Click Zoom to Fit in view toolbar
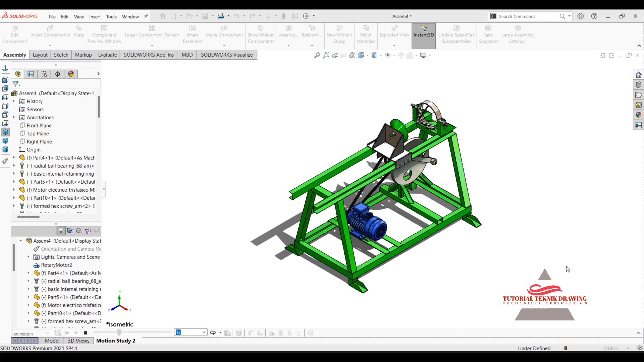Viewport: 644px width, 362px height. pyautogui.click(x=317, y=55)
